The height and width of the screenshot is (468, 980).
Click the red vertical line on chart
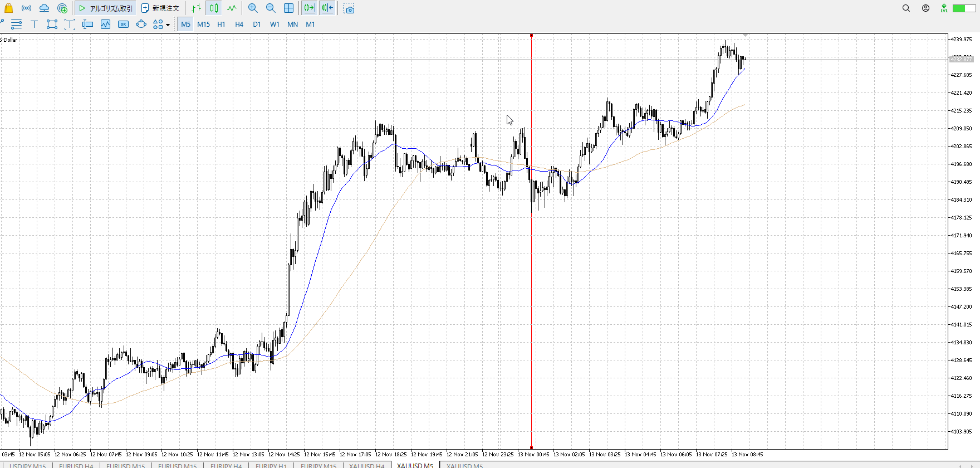click(x=531, y=279)
